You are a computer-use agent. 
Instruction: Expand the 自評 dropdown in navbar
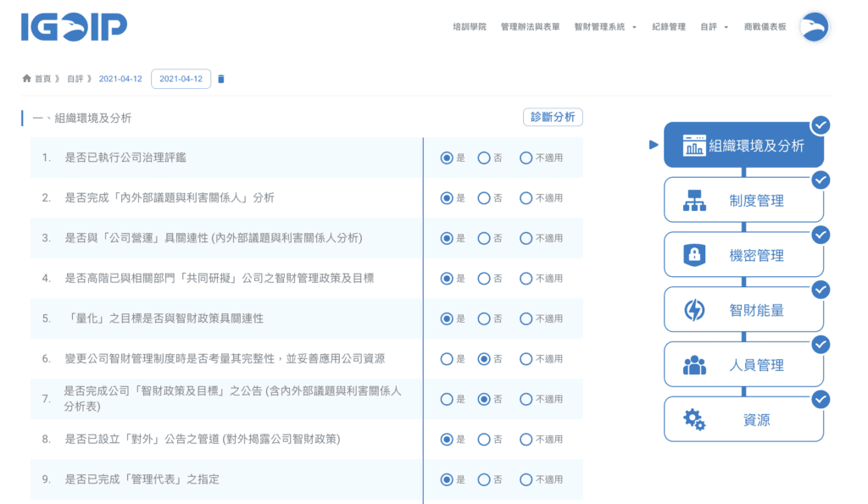[714, 27]
